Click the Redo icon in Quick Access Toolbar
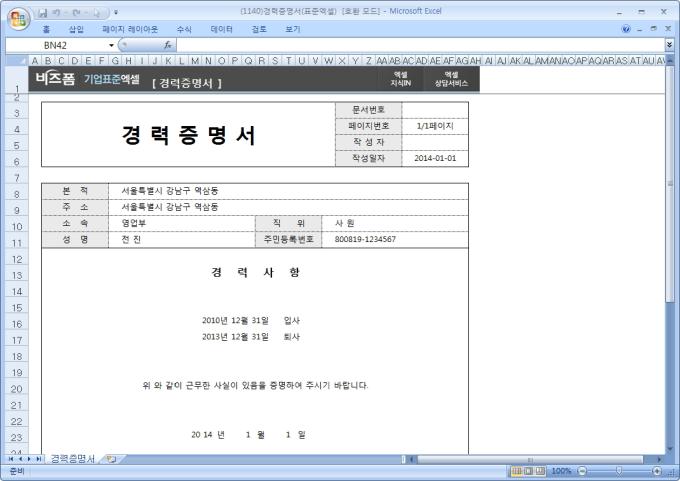The image size is (680, 481). [x=76, y=13]
